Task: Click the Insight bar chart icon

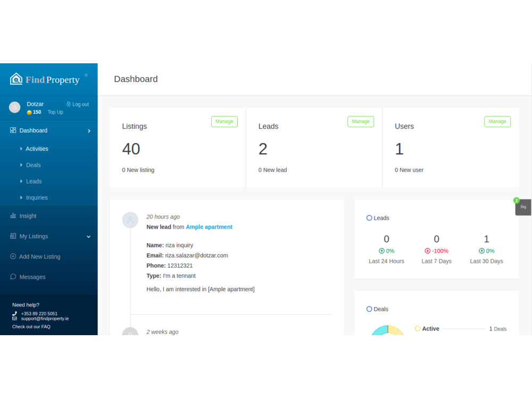Action: (x=13, y=216)
